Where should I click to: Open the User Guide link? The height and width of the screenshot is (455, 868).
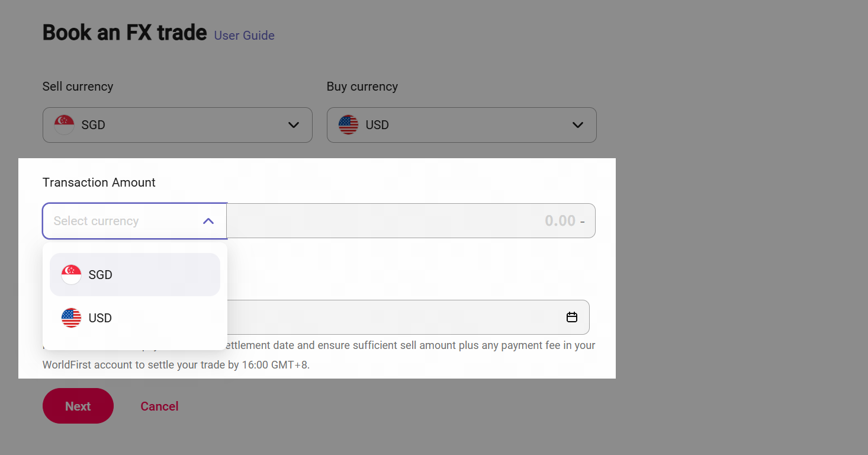coord(244,36)
